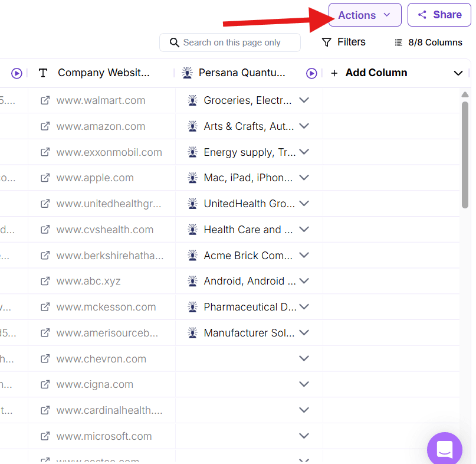
Task: Open the www.amazon.com link
Action: pos(101,126)
